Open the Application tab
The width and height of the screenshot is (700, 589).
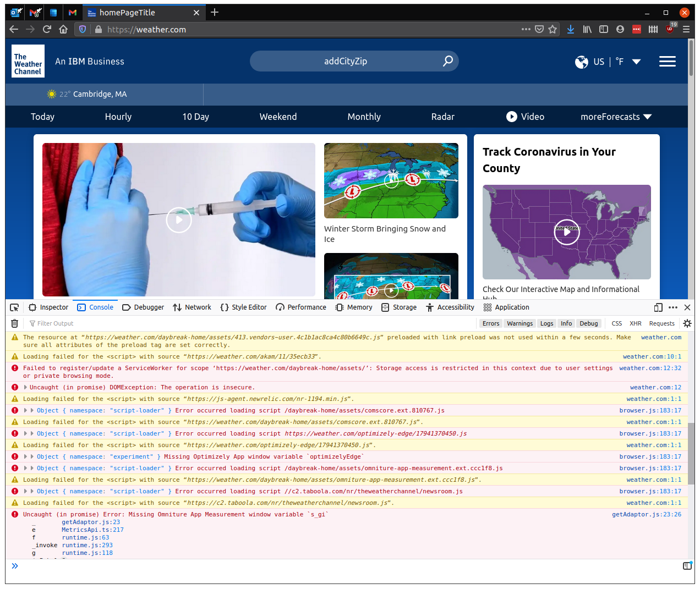click(x=506, y=307)
